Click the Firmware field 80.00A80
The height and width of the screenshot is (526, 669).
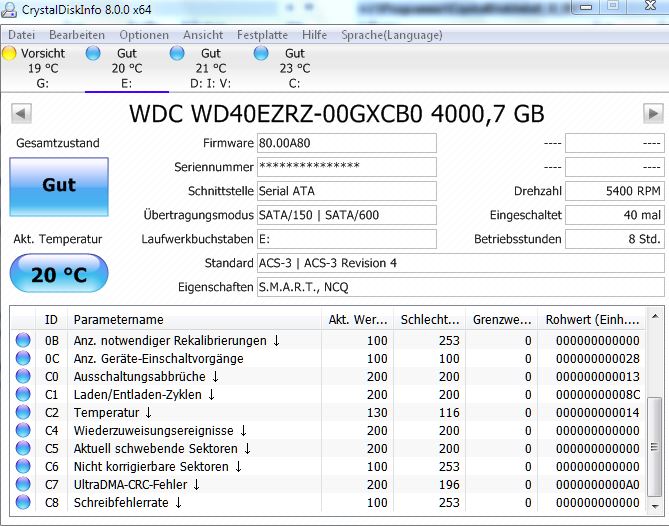coord(346,143)
